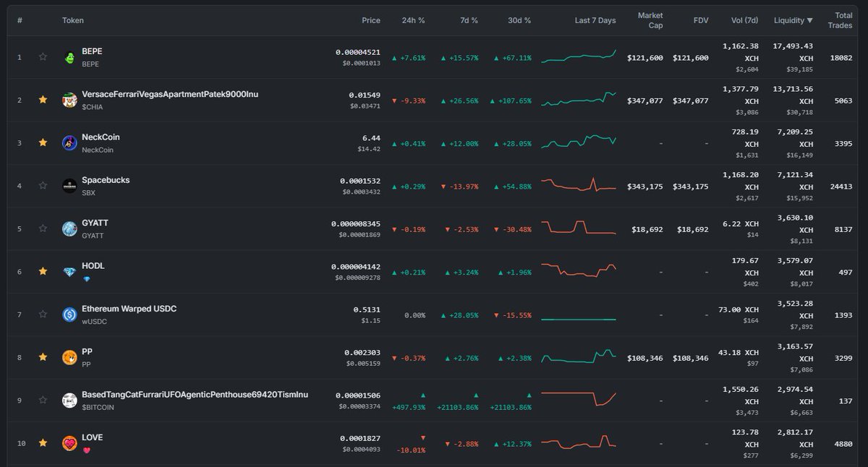
Task: Open the BEPE token name link
Action: (92, 51)
